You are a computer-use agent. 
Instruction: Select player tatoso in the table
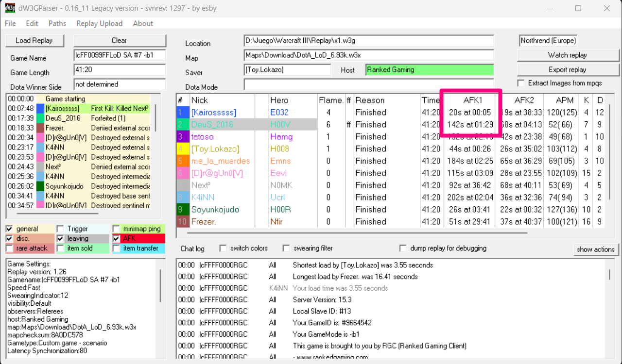202,137
